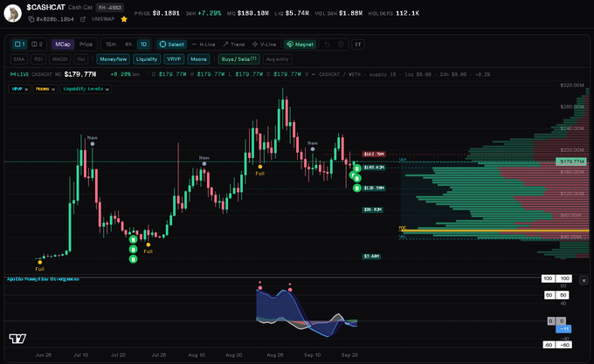Viewport: 594px width, 364px height.
Task: Toggle the Moons button in the indicator row
Action: (198, 59)
